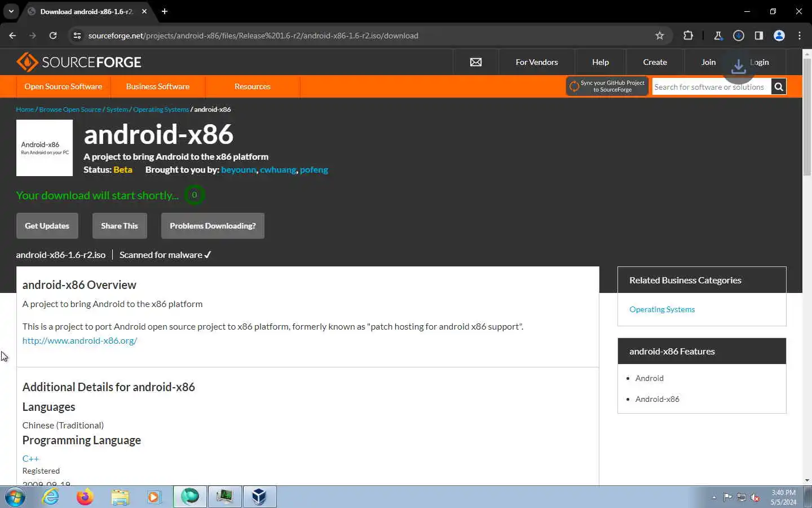Bookmark this page with the star icon
Image resolution: width=812 pixels, height=508 pixels.
[x=660, y=36]
